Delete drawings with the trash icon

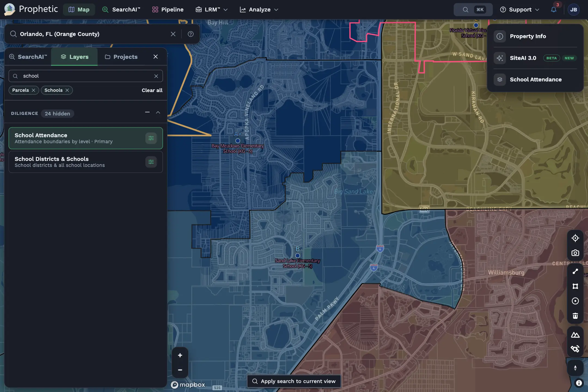tap(575, 316)
